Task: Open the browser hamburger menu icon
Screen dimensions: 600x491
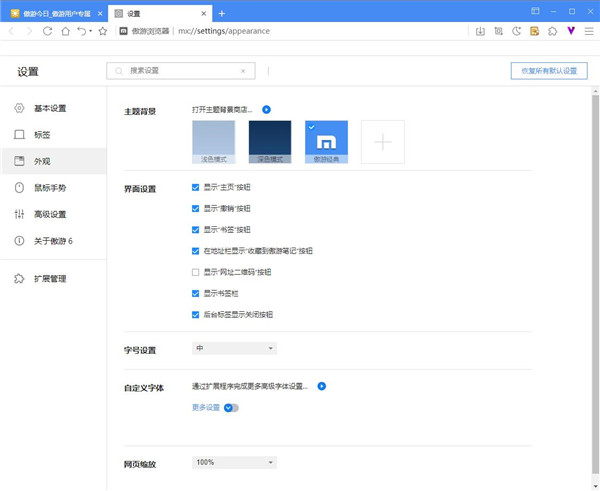Action: (x=588, y=31)
